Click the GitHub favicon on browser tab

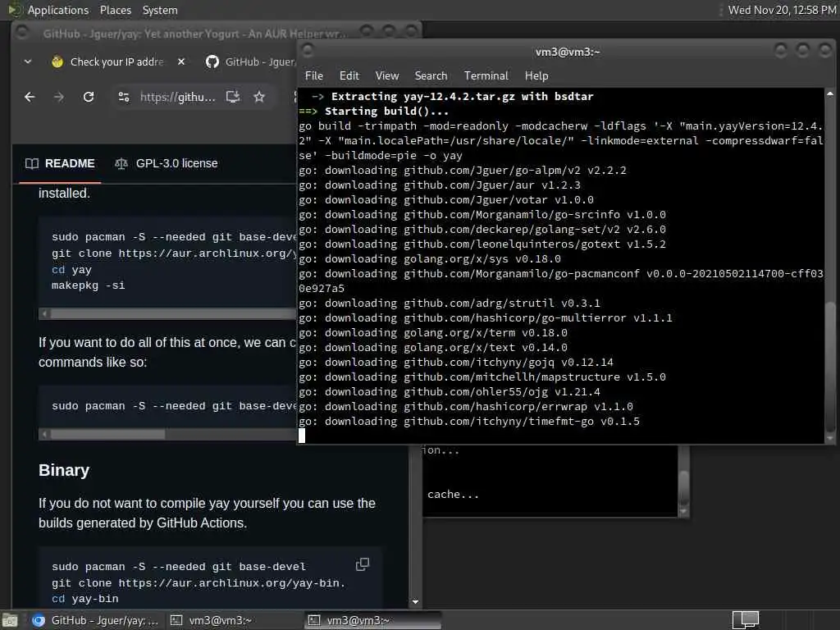coord(212,62)
